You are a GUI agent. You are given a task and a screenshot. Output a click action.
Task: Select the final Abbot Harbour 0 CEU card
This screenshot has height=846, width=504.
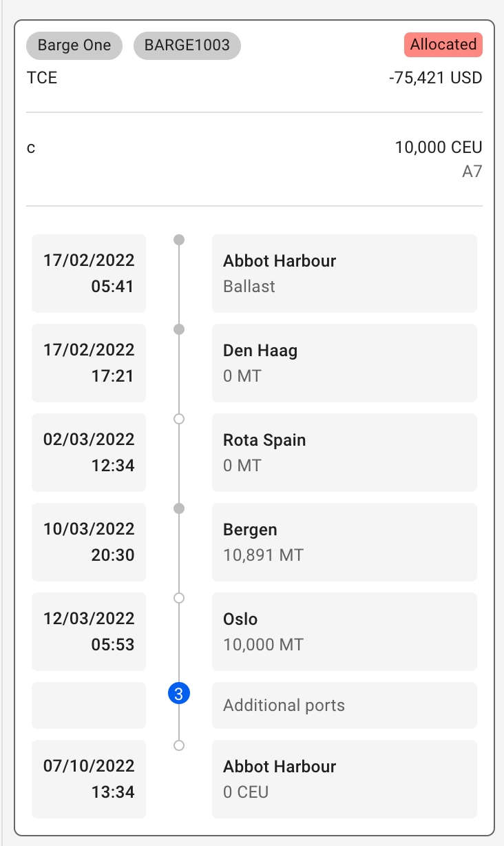click(344, 779)
